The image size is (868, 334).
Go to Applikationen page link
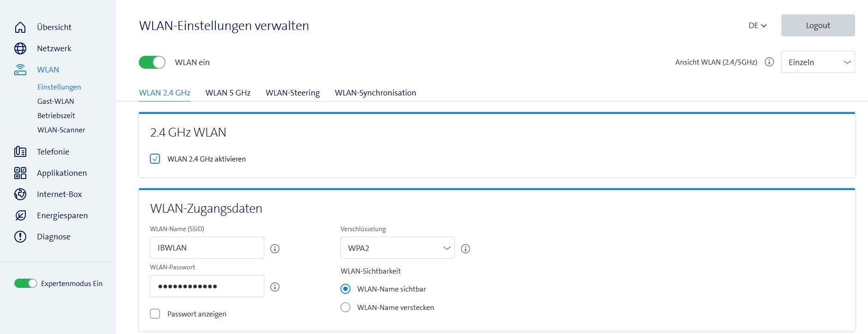click(x=62, y=173)
